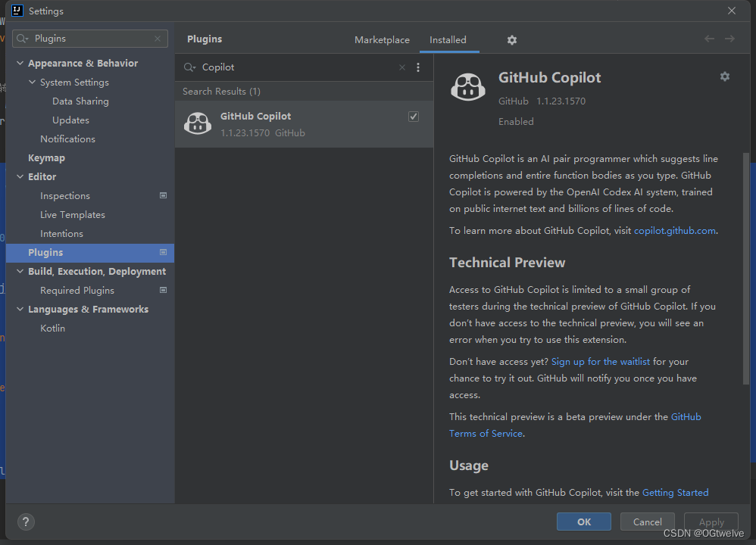Open the Getting Started link
The width and height of the screenshot is (756, 545).
(x=675, y=493)
